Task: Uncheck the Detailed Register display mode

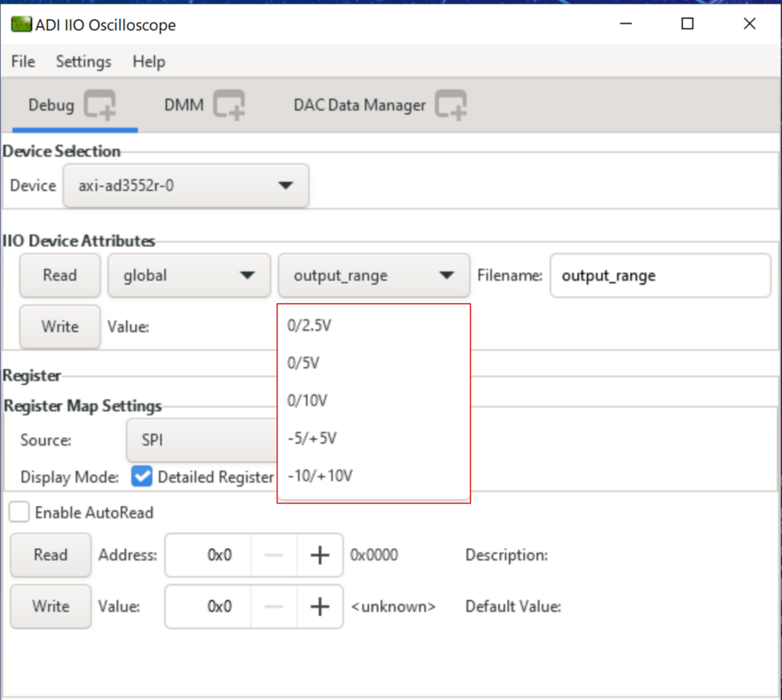Action: click(142, 477)
